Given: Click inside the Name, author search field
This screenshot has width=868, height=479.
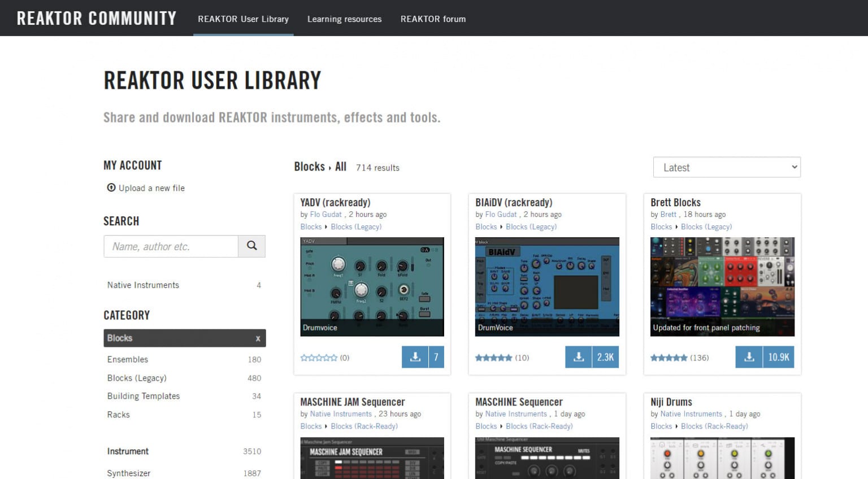Looking at the screenshot, I should pyautogui.click(x=171, y=246).
